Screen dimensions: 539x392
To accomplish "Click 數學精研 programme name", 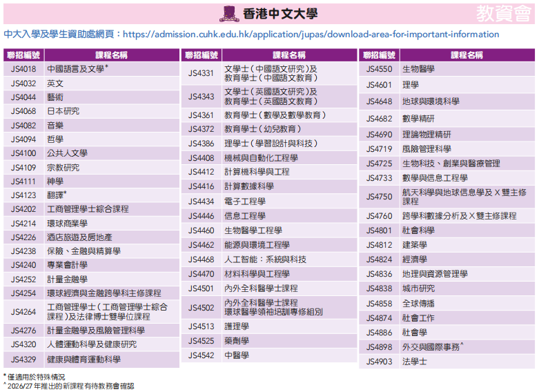I will (419, 119).
